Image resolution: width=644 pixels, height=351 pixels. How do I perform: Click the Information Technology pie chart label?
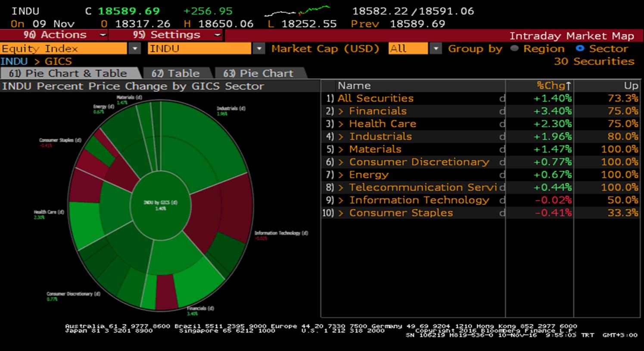(x=281, y=235)
